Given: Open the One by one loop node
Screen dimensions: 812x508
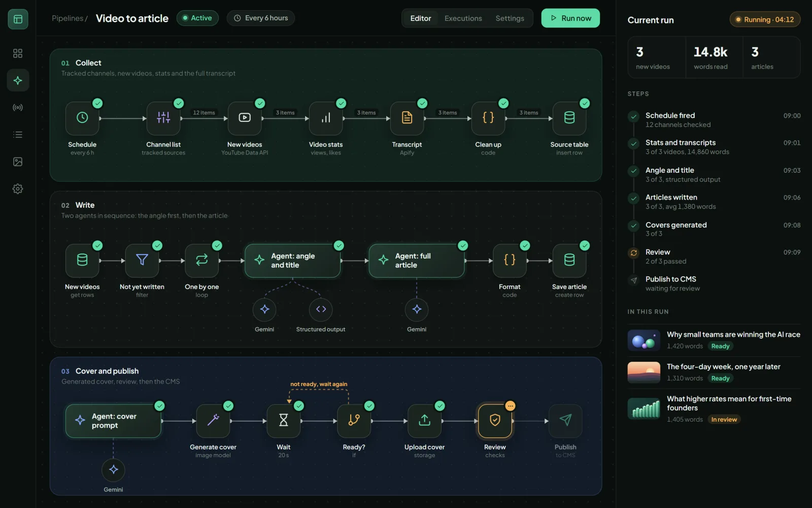Looking at the screenshot, I should [202, 260].
